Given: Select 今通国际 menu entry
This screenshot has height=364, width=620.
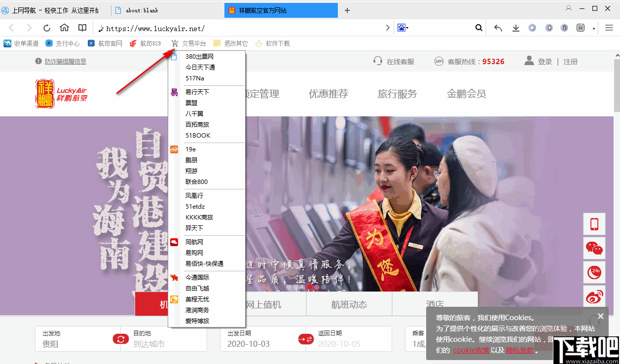Looking at the screenshot, I should [207, 278].
